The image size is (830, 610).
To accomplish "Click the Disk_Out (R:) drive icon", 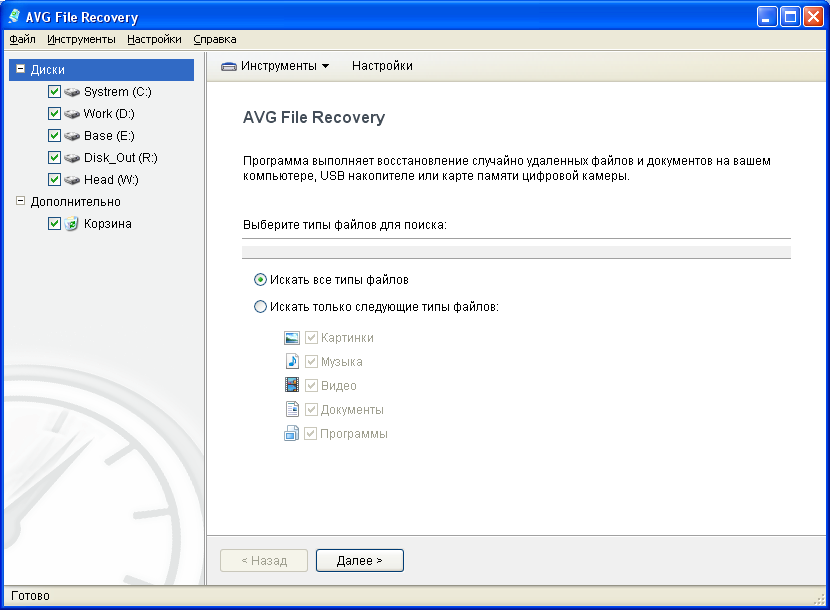I will (72, 158).
